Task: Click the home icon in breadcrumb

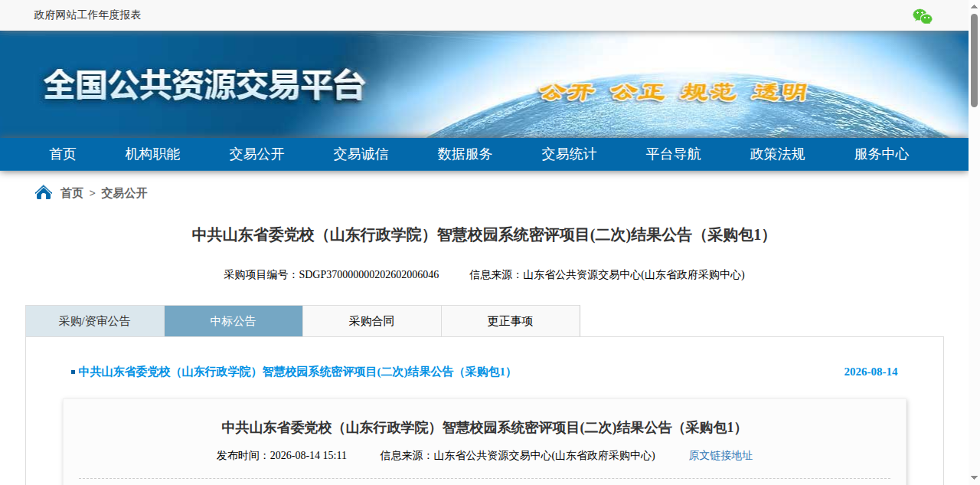Action: pyautogui.click(x=44, y=192)
